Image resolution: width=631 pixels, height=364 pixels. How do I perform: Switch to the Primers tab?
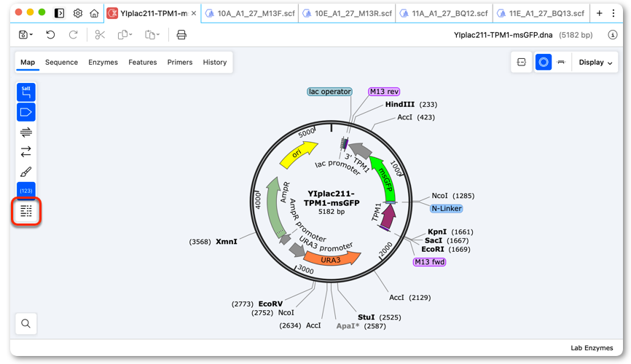click(x=180, y=63)
